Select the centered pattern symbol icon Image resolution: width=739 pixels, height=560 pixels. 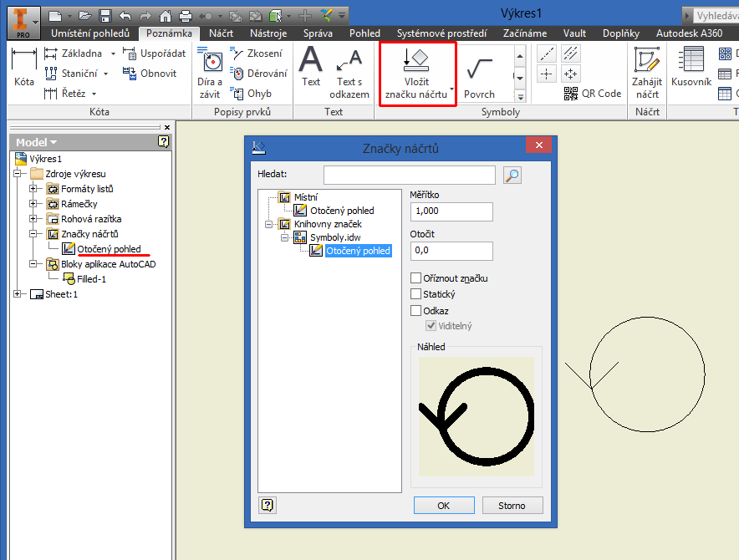(x=571, y=74)
